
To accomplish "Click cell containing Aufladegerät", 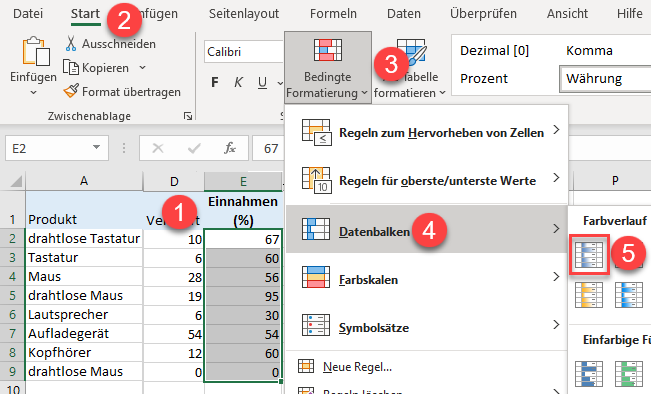I will (84, 333).
